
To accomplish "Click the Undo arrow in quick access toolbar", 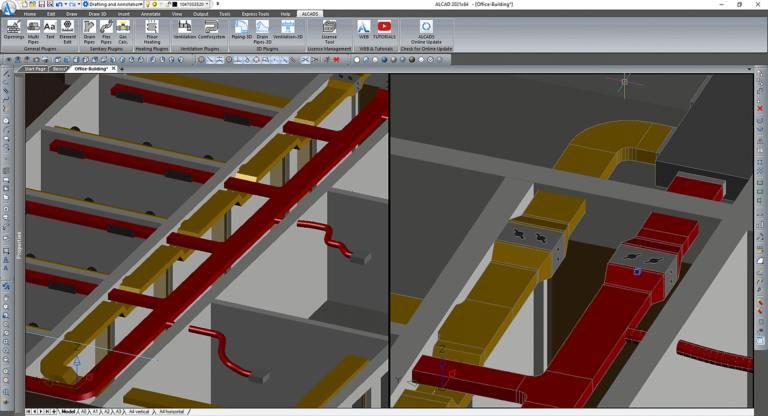I will coord(59,4).
